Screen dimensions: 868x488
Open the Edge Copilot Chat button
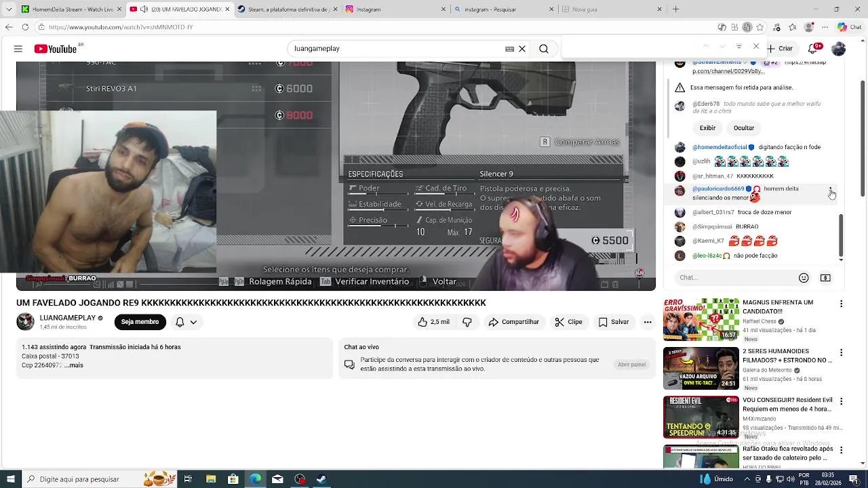click(849, 27)
